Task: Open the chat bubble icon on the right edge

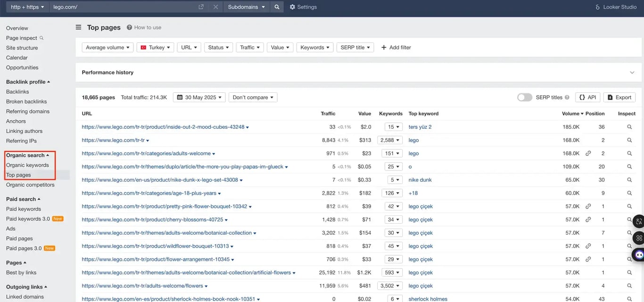Action: [639, 254]
